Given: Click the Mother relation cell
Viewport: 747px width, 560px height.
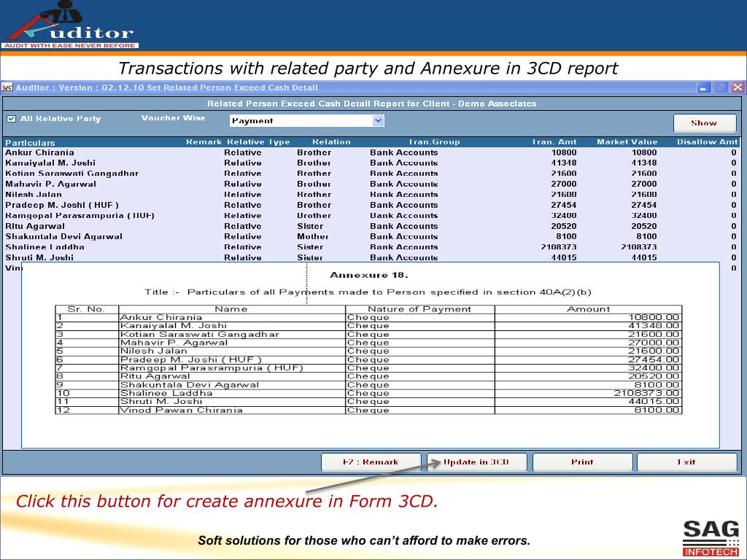Looking at the screenshot, I should [312, 236].
